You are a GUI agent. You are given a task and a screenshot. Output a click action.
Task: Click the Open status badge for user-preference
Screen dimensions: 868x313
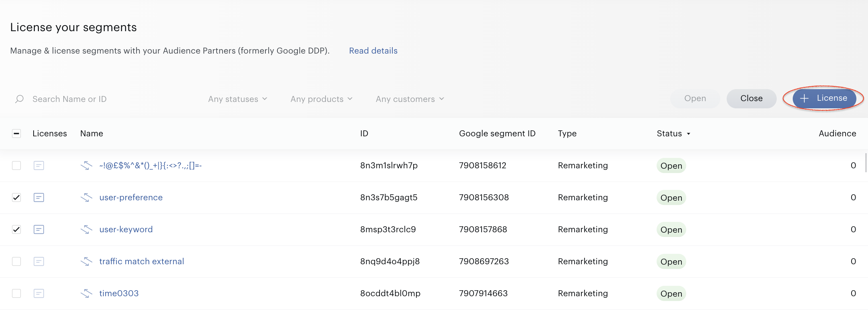click(x=671, y=198)
